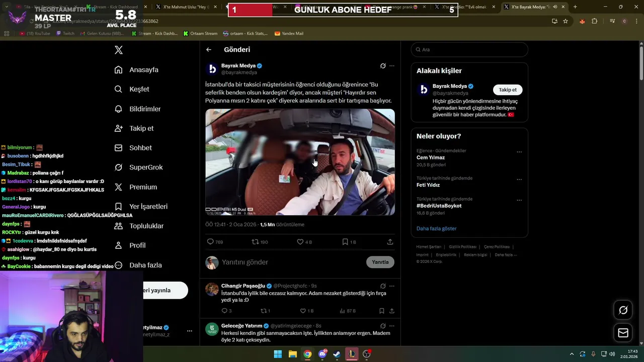
Task: Open more options on Bayrak Medya post
Action: coord(392,66)
